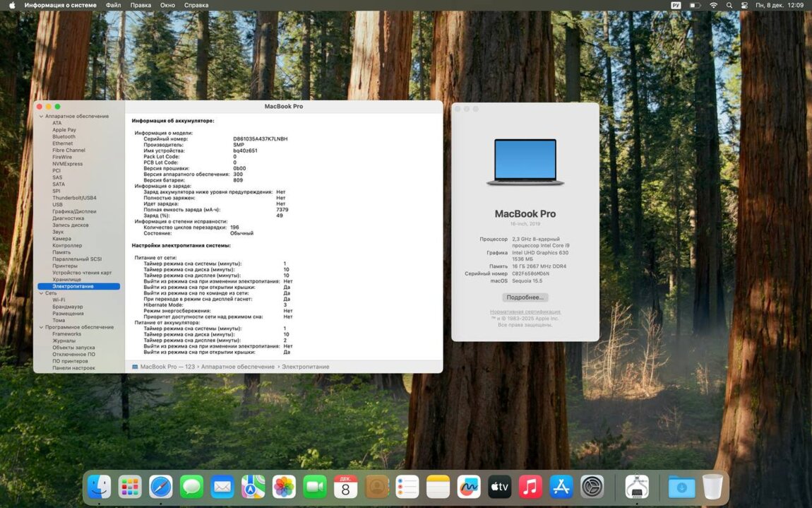Switch the РУ keyboard input source
The image size is (812, 508).
[x=676, y=5]
